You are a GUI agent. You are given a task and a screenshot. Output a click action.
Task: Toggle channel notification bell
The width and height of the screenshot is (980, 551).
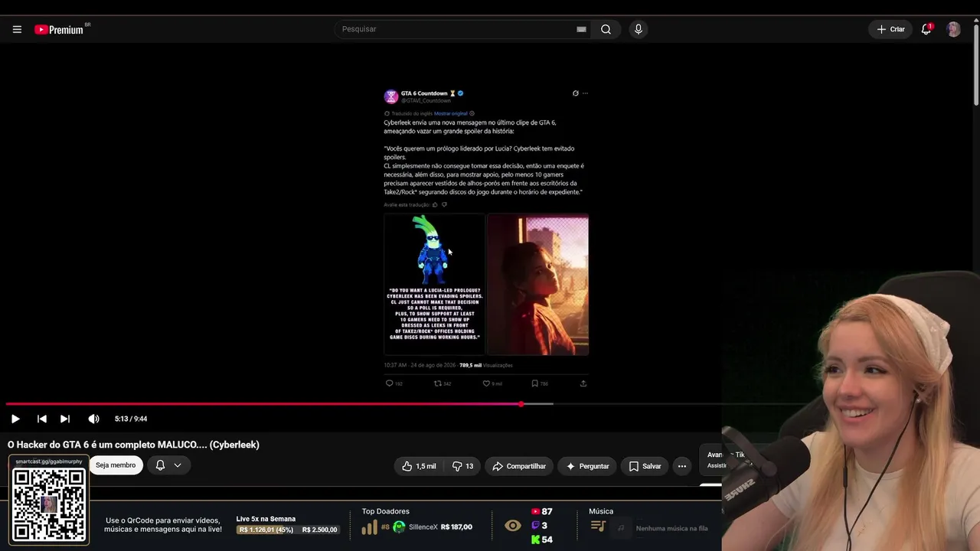point(160,465)
